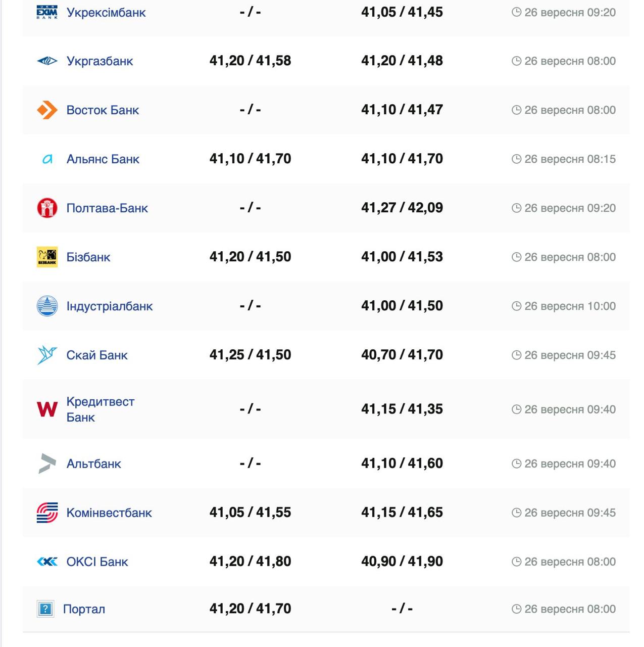Click the ОКСІ Банк logo icon

point(47,562)
